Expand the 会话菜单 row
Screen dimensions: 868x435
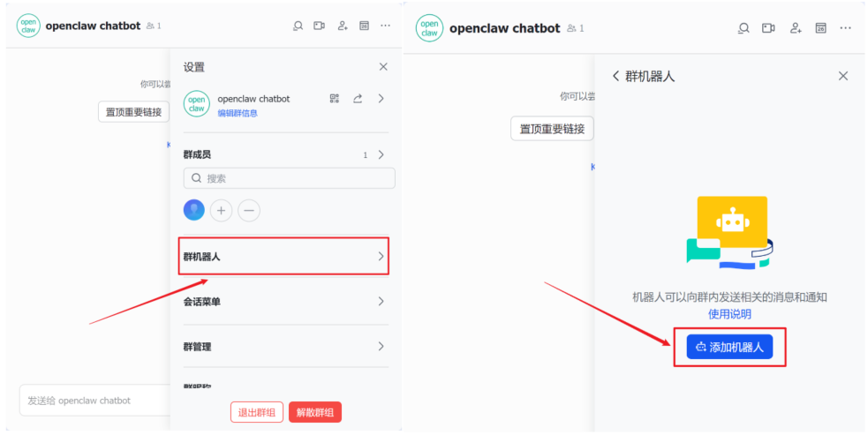click(283, 302)
